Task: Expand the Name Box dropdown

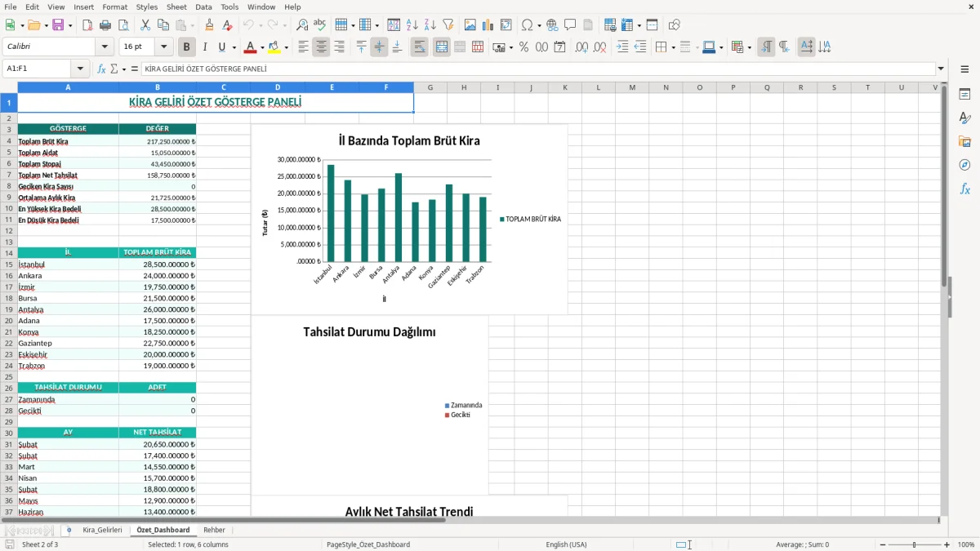Action: 80,69
